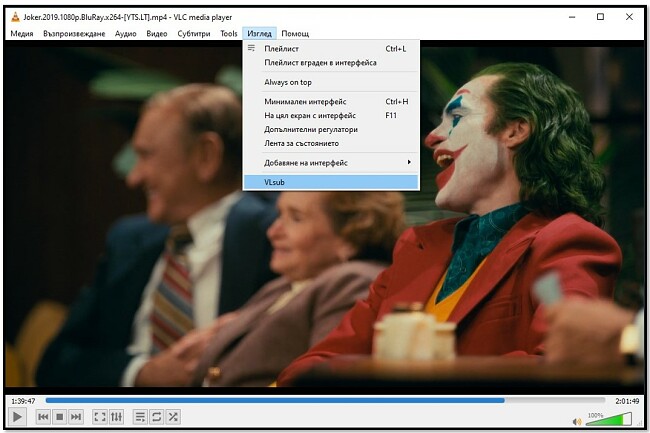Minimize the VLC window
The image size is (650, 433).
(x=572, y=17)
